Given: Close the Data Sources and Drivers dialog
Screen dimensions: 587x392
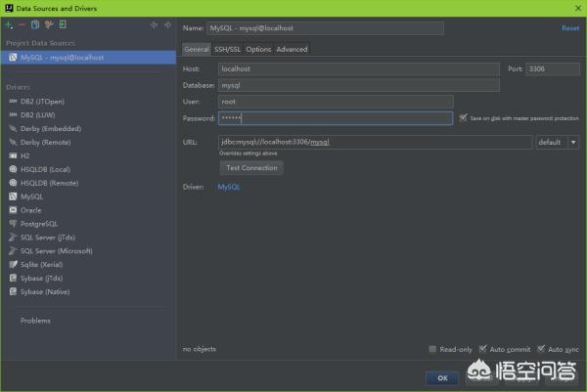Looking at the screenshot, I should (x=578, y=8).
